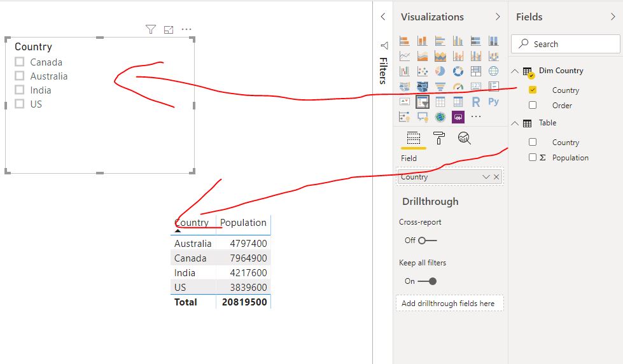Image resolution: width=623 pixels, height=364 pixels.
Task: Select the Clustered column chart visualization
Action: [458, 41]
